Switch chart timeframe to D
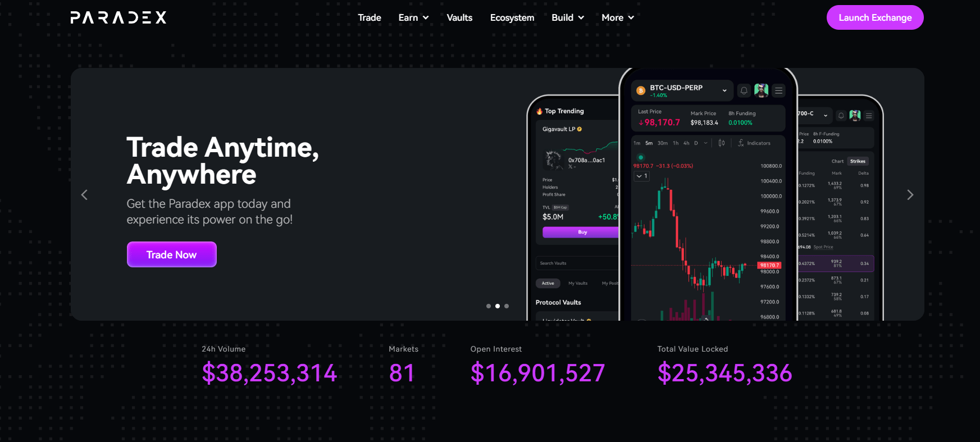Screen dimensions: 980x442 [696, 143]
